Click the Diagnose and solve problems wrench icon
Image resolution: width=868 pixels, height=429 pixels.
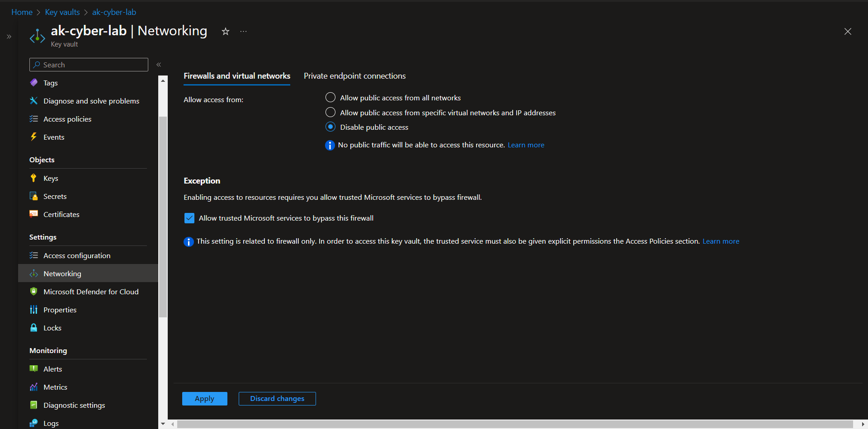pos(34,101)
